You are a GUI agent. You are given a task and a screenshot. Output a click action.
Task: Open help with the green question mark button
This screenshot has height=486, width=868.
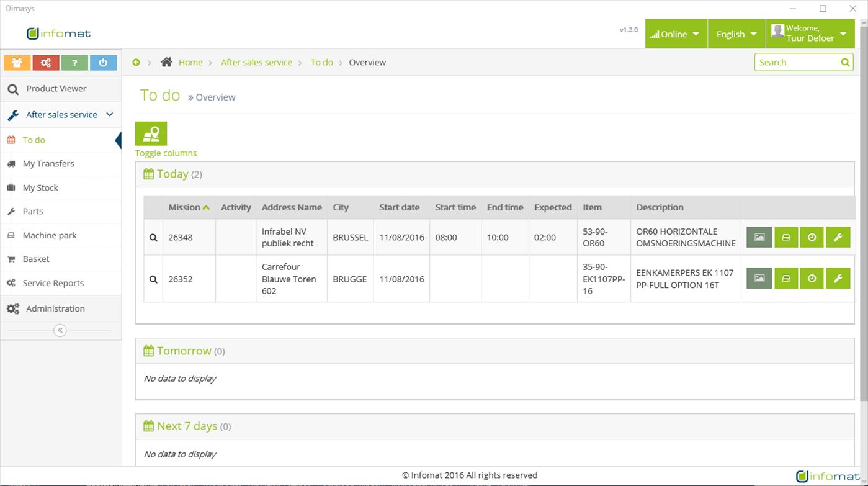coord(74,63)
